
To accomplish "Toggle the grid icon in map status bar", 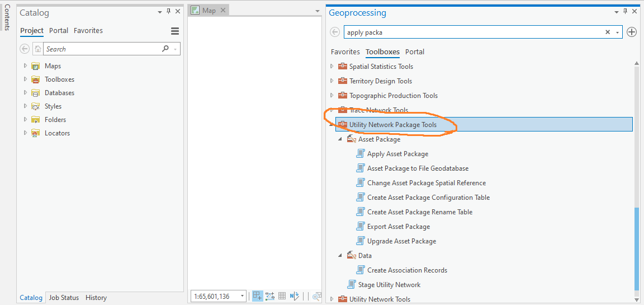I will click(282, 295).
